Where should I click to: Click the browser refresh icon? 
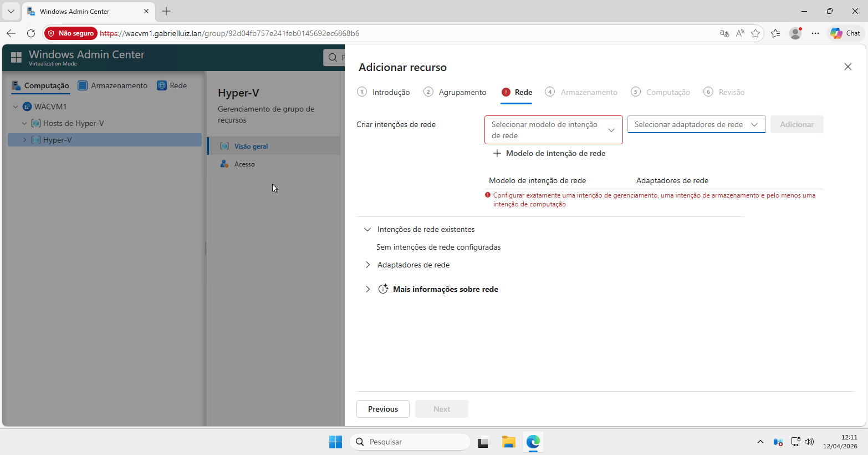(31, 33)
